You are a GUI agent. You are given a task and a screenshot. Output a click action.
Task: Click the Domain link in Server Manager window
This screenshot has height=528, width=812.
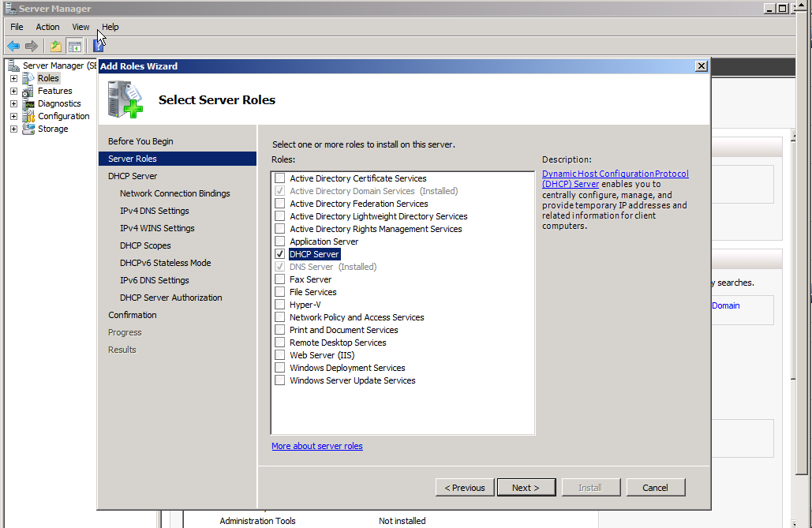pos(725,305)
